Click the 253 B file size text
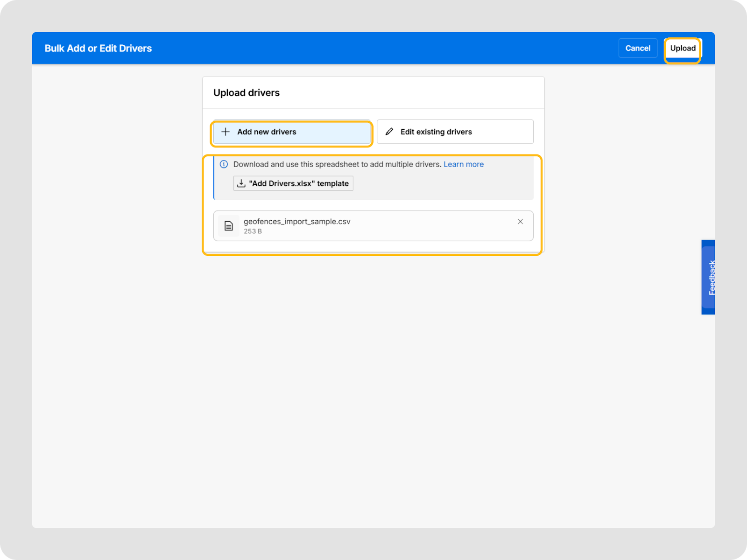The height and width of the screenshot is (560, 747). (253, 231)
